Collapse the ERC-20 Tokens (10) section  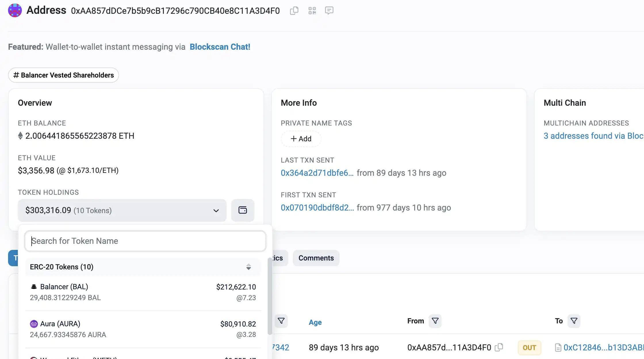pos(143,267)
